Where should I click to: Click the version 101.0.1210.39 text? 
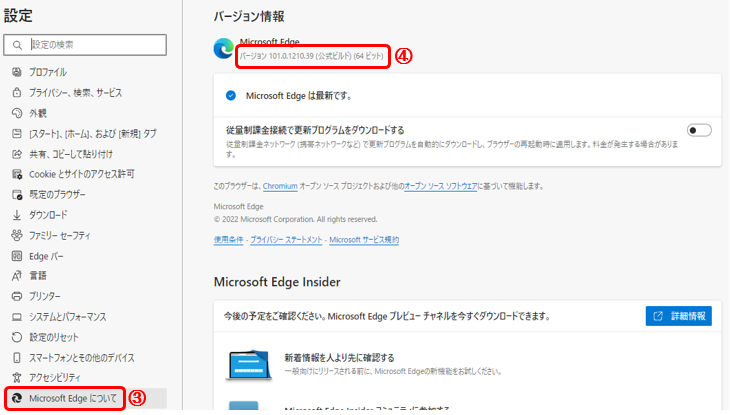click(311, 56)
